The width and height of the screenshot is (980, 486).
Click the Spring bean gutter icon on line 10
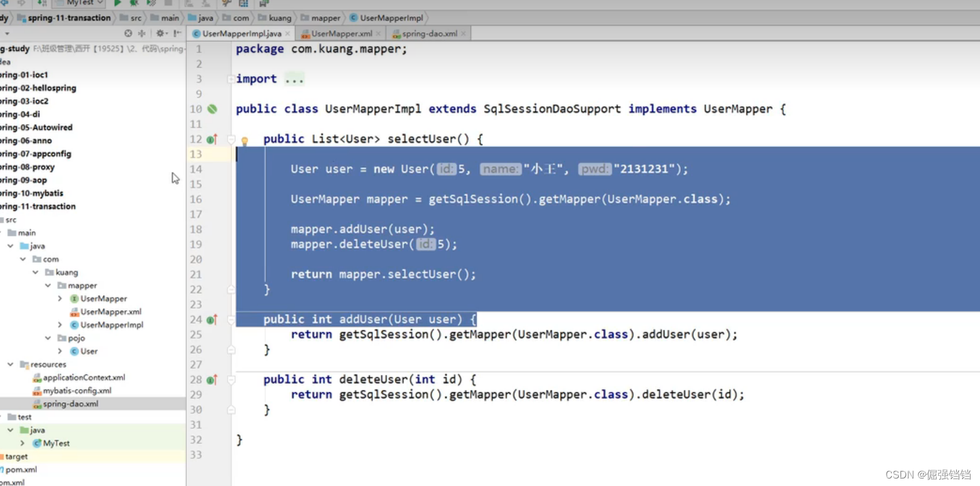tap(212, 109)
